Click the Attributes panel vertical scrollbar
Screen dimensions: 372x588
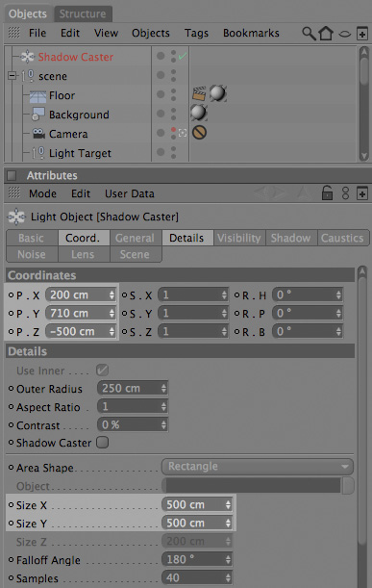(x=361, y=426)
